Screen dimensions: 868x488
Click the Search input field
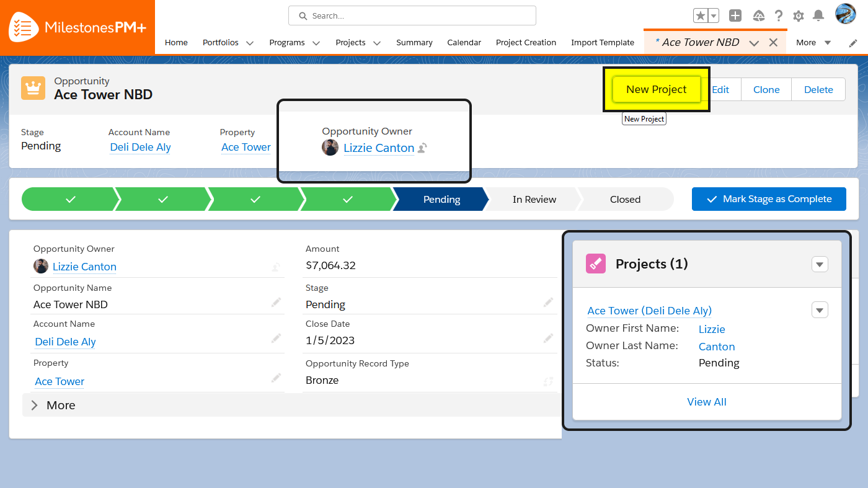412,16
